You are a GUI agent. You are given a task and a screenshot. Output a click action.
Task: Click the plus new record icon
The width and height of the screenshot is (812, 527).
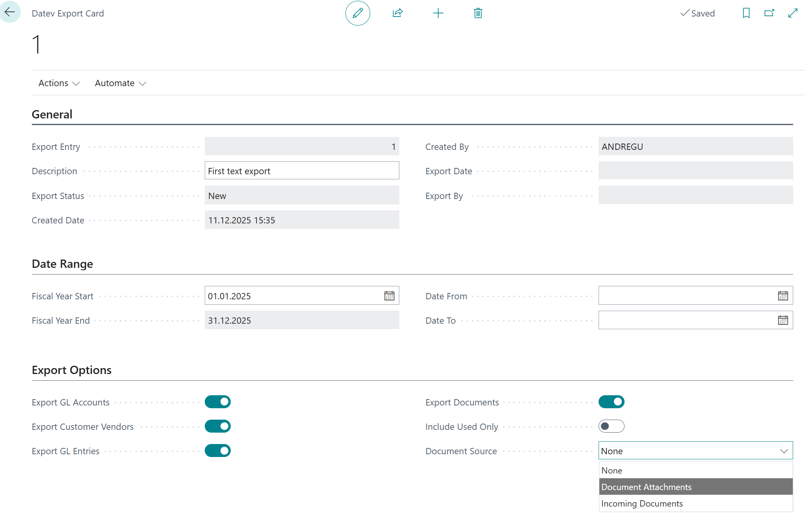(438, 13)
